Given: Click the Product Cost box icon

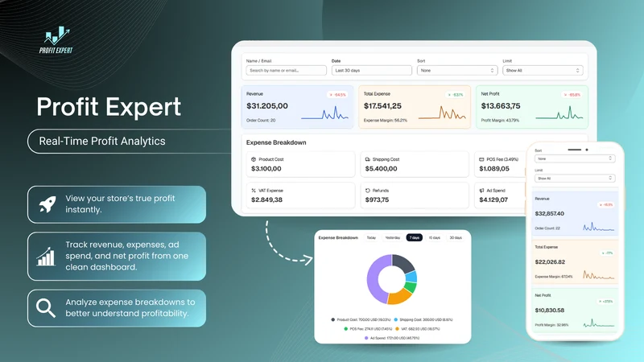Looking at the screenshot, I should 254,159.
